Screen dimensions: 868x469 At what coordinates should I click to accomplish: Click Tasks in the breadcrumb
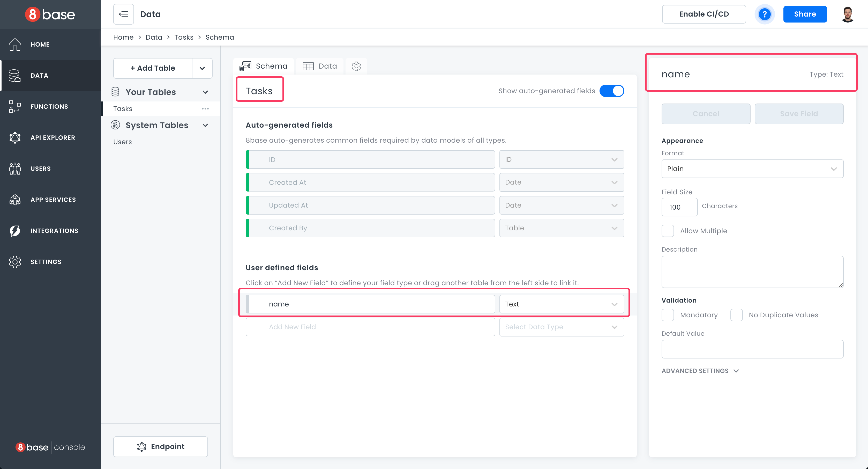184,37
